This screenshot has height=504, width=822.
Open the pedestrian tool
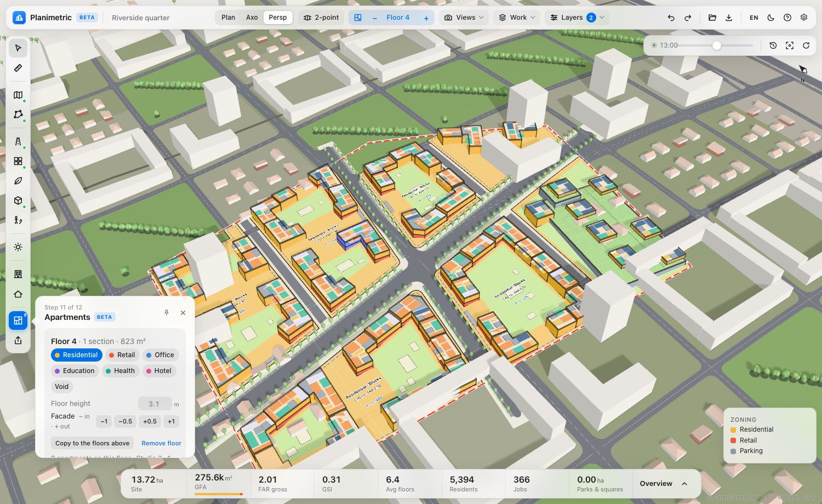coord(18,220)
